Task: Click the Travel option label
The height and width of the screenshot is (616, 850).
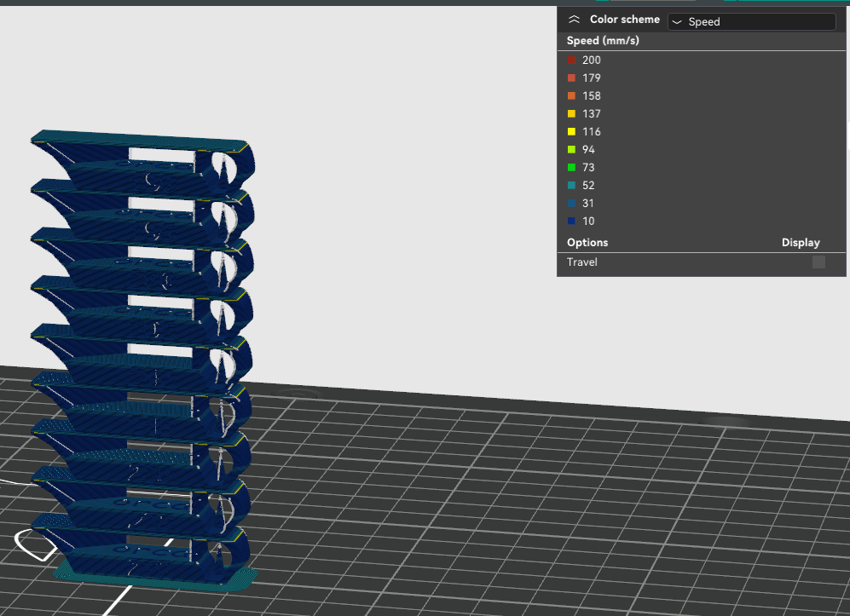Action: 581,262
